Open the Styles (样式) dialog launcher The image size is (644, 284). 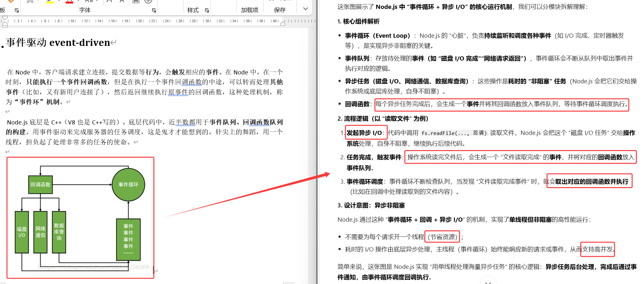pos(207,10)
